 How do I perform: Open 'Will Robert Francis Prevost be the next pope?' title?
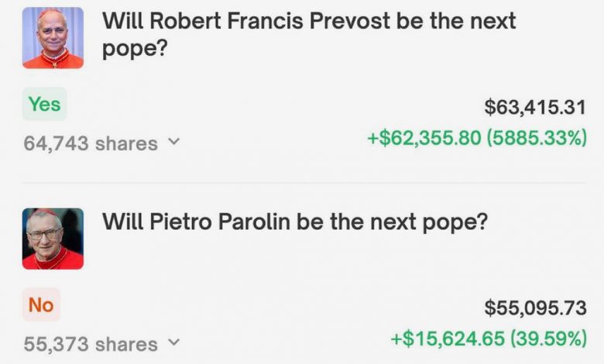click(308, 34)
